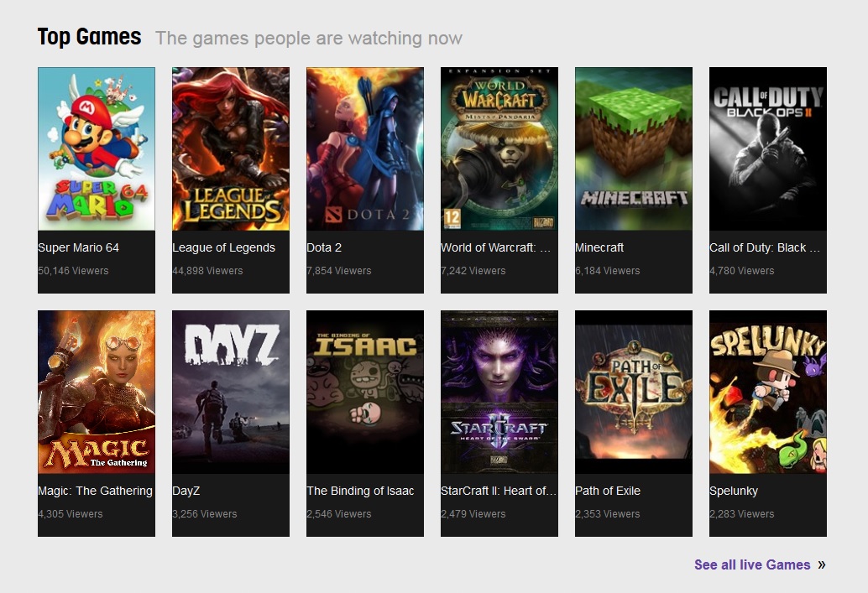Open The Binding of Isaac cover art
The height and width of the screenshot is (593, 868).
(365, 393)
